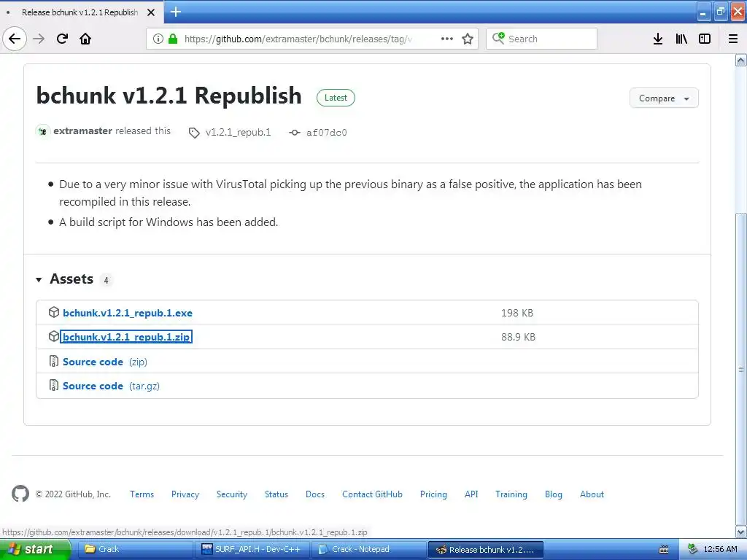Toggle the browser sidebar icon
Screen dimensions: 747x560
(705, 39)
